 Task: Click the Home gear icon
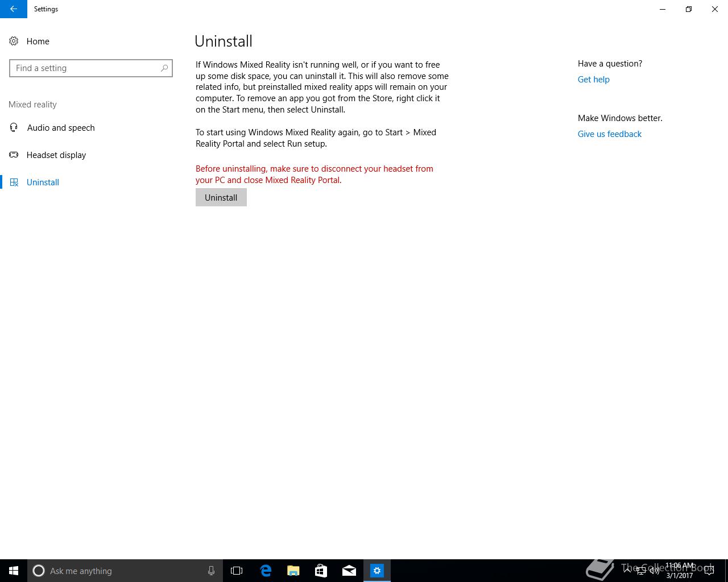[14, 41]
